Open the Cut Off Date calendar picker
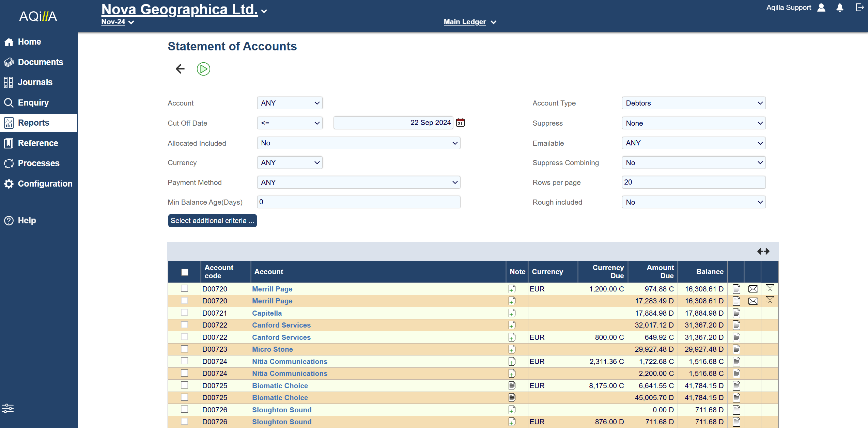 pyautogui.click(x=460, y=123)
